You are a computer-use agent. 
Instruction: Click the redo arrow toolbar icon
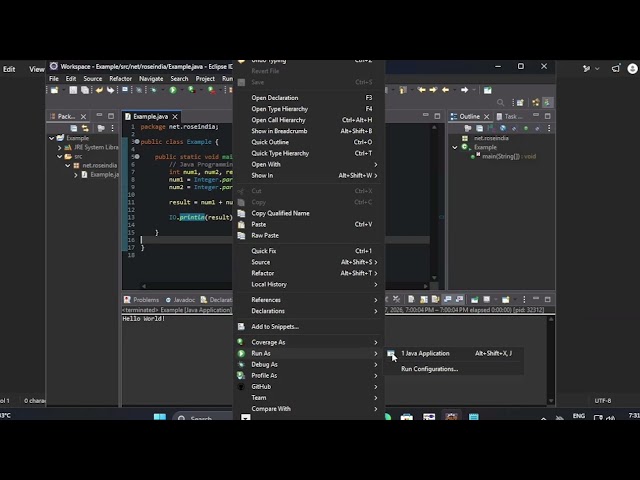(x=110, y=90)
